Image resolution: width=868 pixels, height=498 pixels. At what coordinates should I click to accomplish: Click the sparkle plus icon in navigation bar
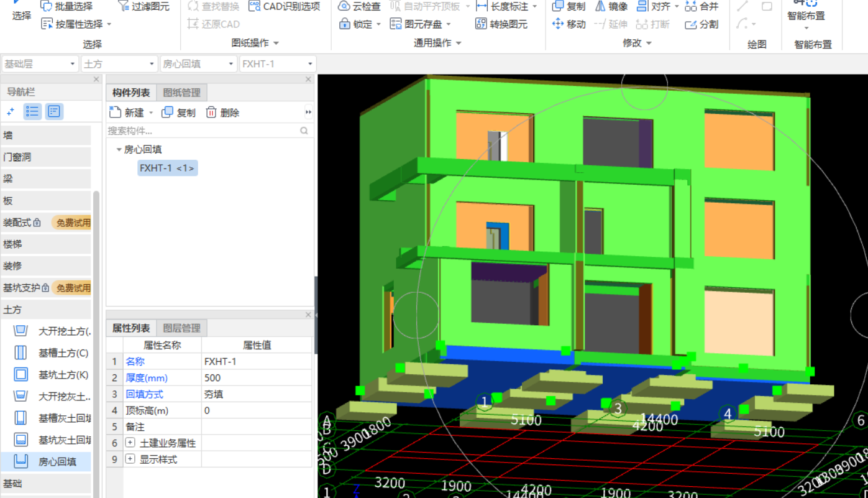click(x=10, y=112)
